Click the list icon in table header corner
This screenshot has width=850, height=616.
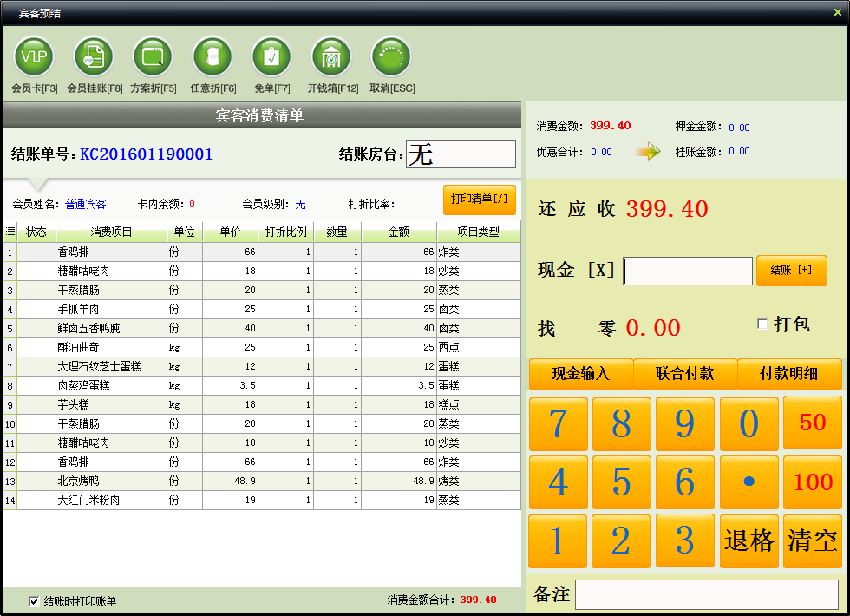pyautogui.click(x=10, y=233)
